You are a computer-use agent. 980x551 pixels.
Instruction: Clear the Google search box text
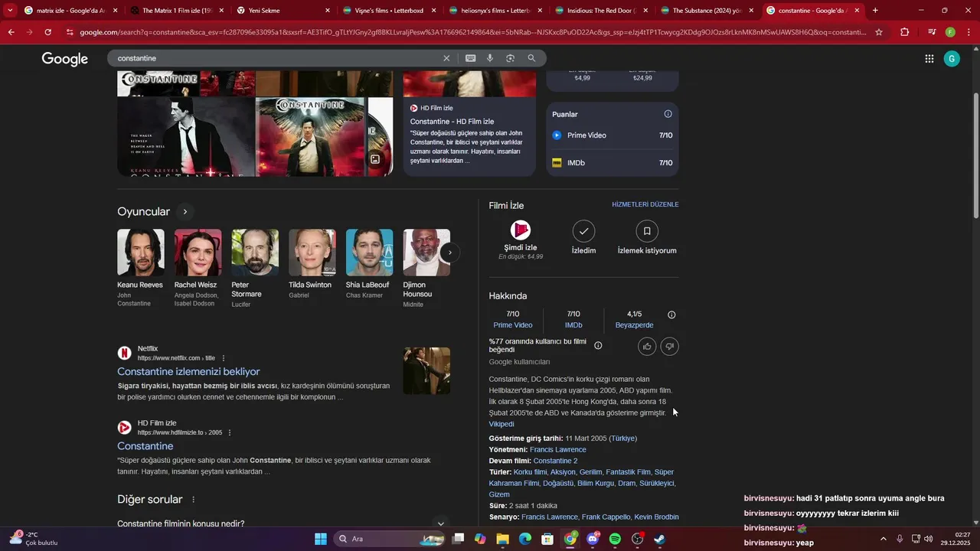click(x=446, y=58)
